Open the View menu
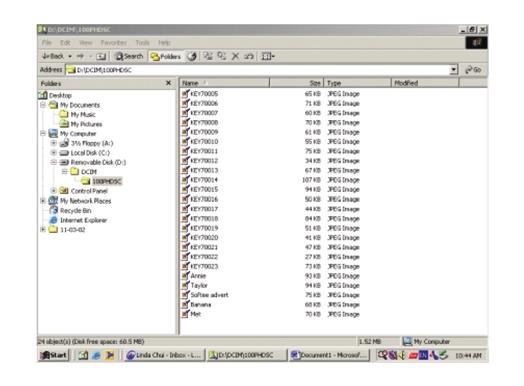Image resolution: width=524 pixels, height=386 pixels. [x=86, y=43]
